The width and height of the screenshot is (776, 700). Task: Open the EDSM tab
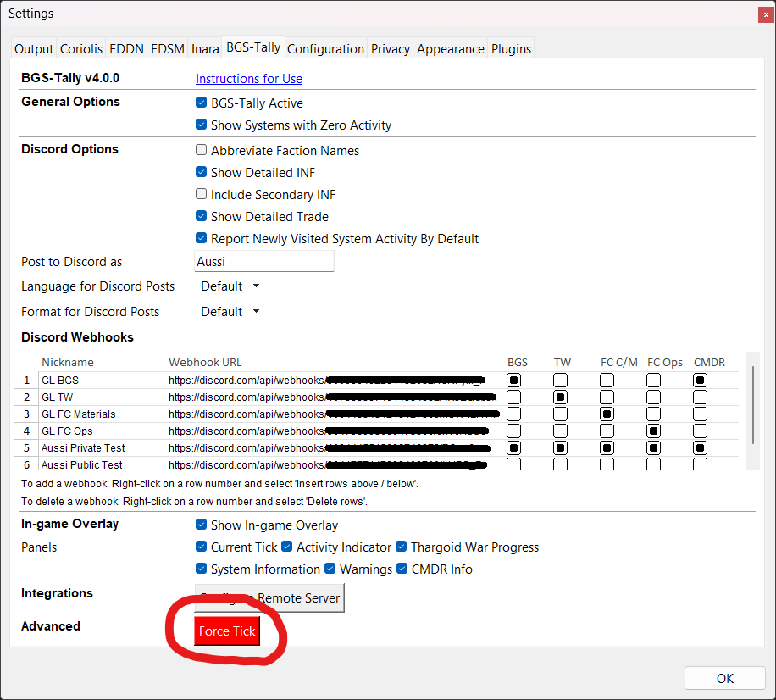167,48
